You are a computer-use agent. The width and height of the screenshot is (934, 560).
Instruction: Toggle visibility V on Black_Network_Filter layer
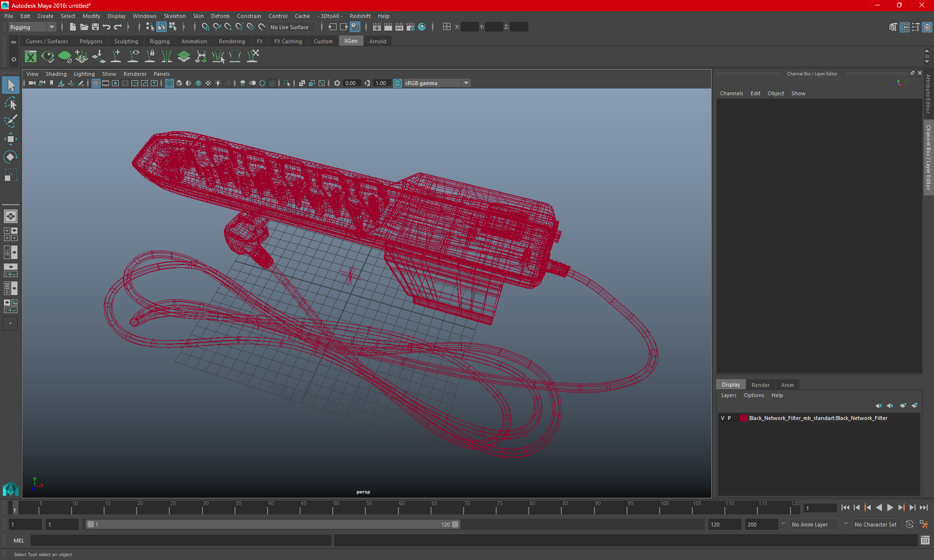(722, 418)
